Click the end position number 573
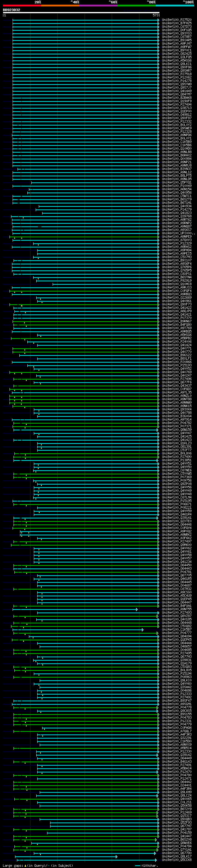197x868 pixels. click(x=155, y=15)
